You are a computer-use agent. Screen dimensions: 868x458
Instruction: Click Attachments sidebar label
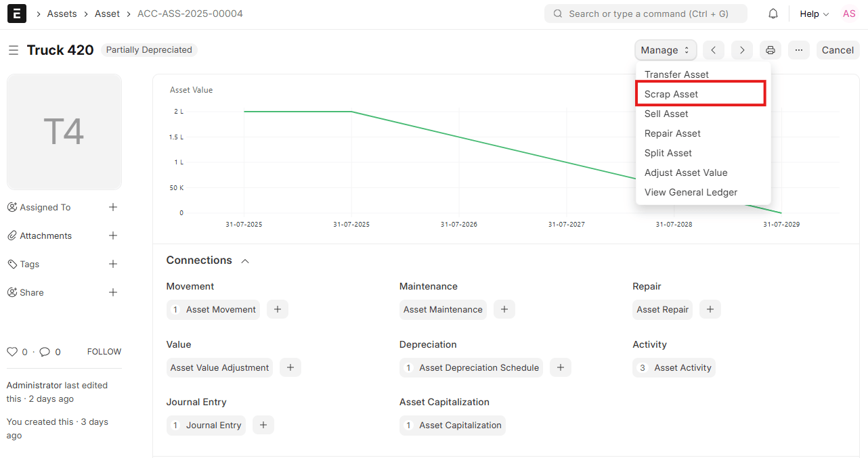pos(45,235)
